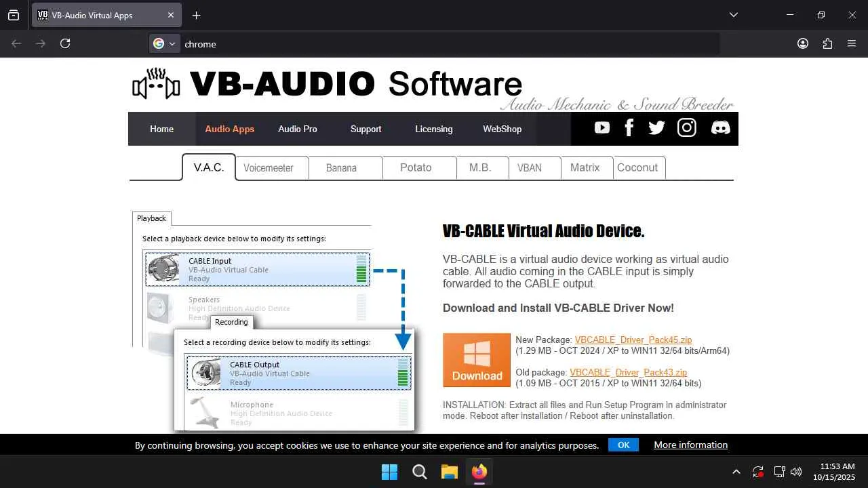The width and height of the screenshot is (868, 488).
Task: Click the Download and Install VB-CABLE Driver Now text
Action: (x=558, y=308)
